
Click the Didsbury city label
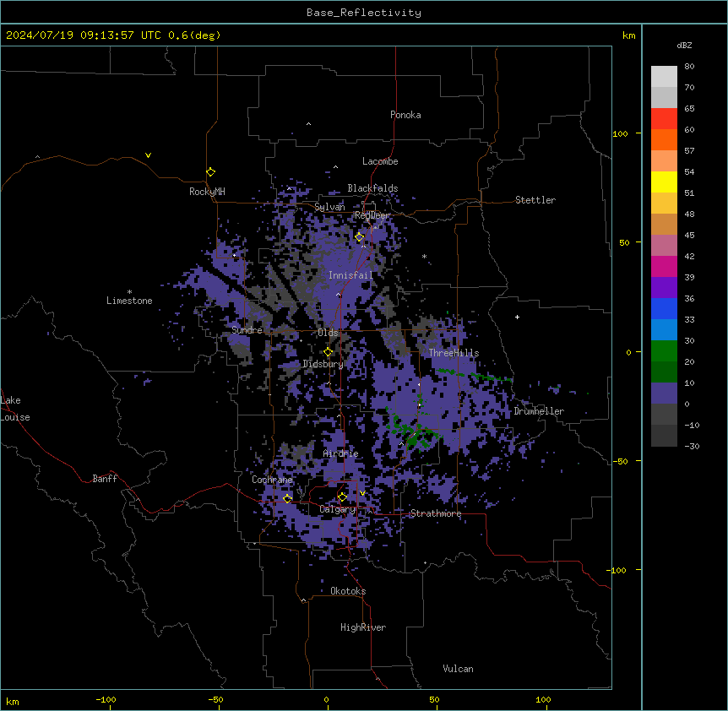click(x=323, y=364)
